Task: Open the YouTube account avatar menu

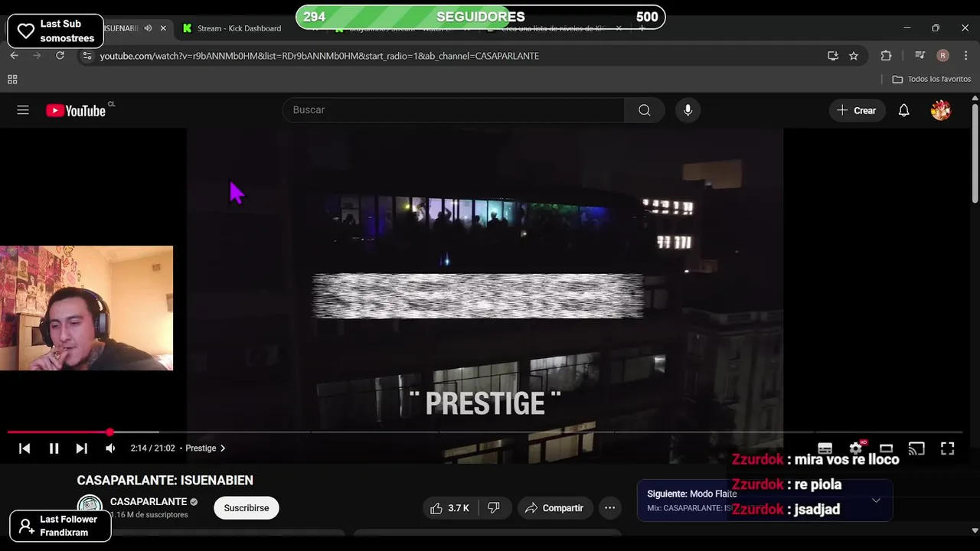Action: 941,110
